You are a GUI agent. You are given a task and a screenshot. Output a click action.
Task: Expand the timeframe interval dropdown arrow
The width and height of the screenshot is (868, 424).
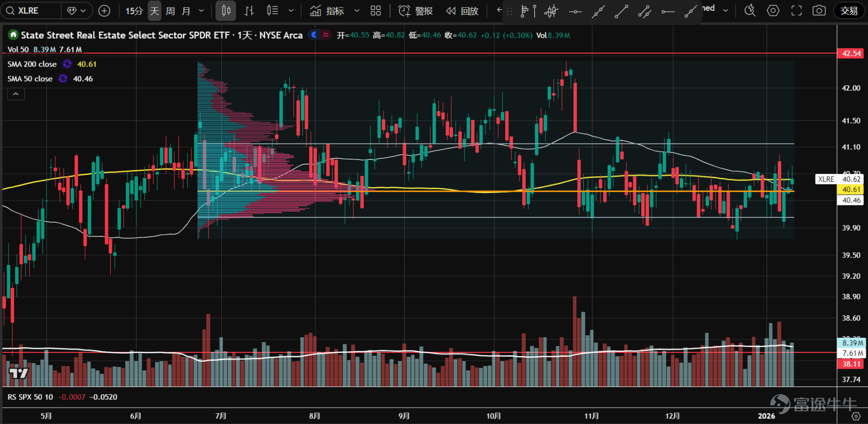(201, 11)
